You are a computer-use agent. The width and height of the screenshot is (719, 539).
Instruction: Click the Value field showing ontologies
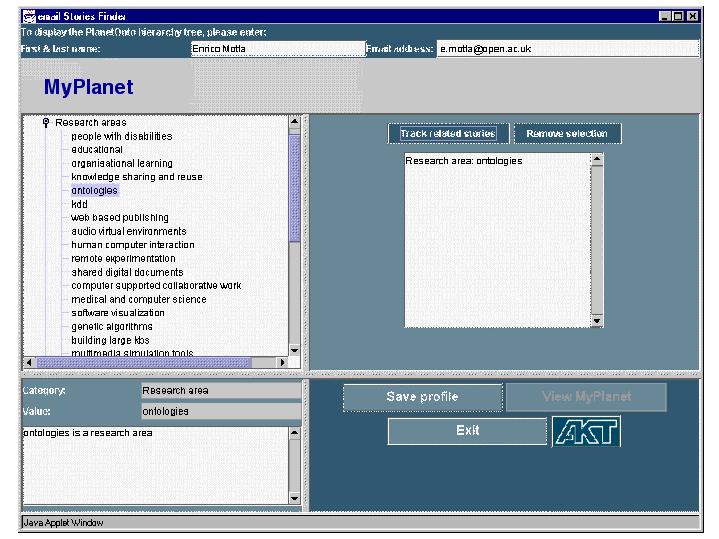[221, 411]
